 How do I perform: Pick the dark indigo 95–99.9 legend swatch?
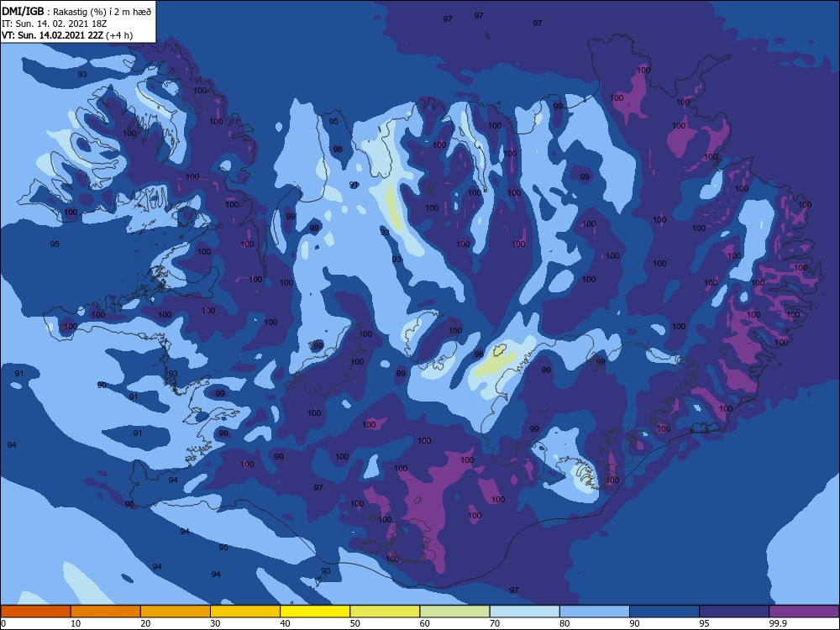tap(734, 612)
